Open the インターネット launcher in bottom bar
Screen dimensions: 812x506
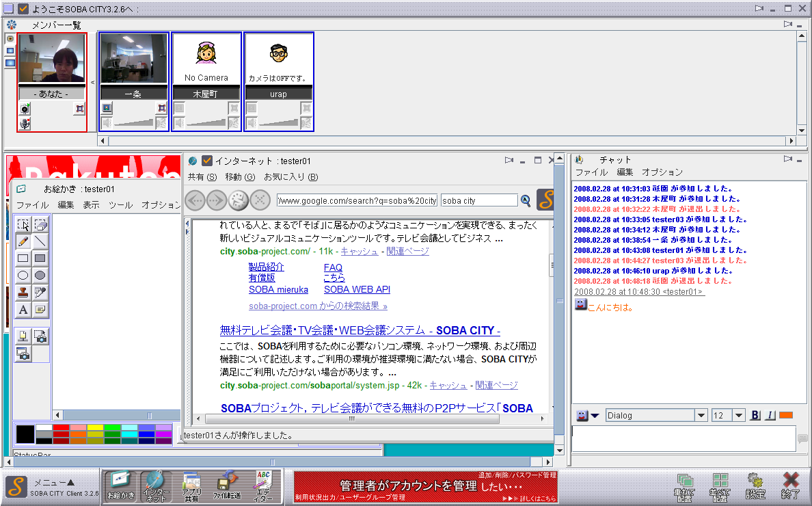(156, 485)
